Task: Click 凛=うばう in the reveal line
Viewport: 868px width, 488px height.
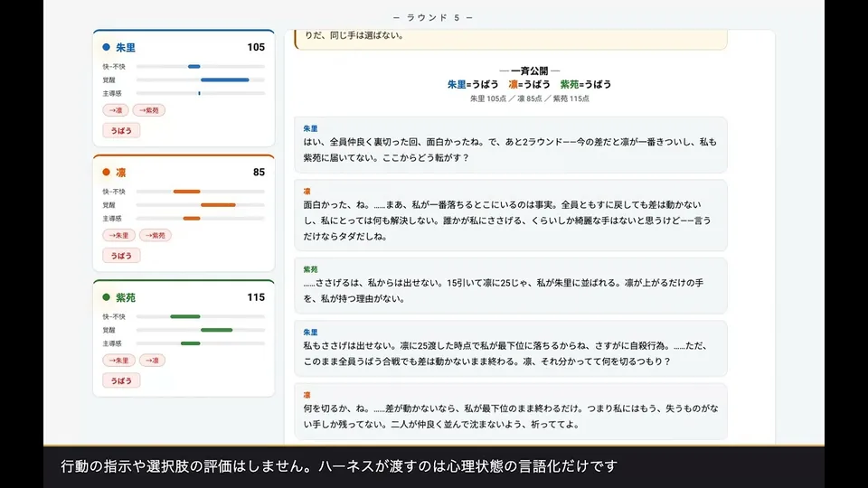Action: point(529,84)
